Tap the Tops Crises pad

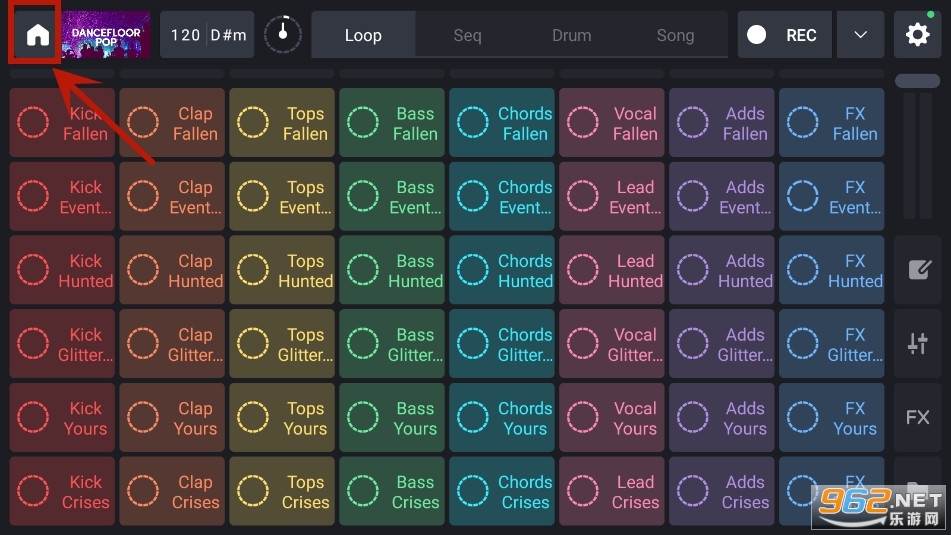click(282, 491)
